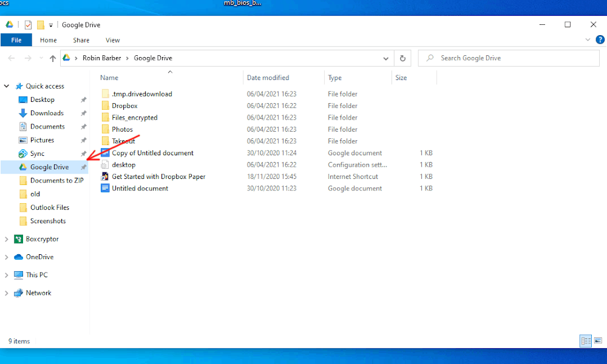
Task: Open the Recent locations dropdown
Action: pos(41,58)
